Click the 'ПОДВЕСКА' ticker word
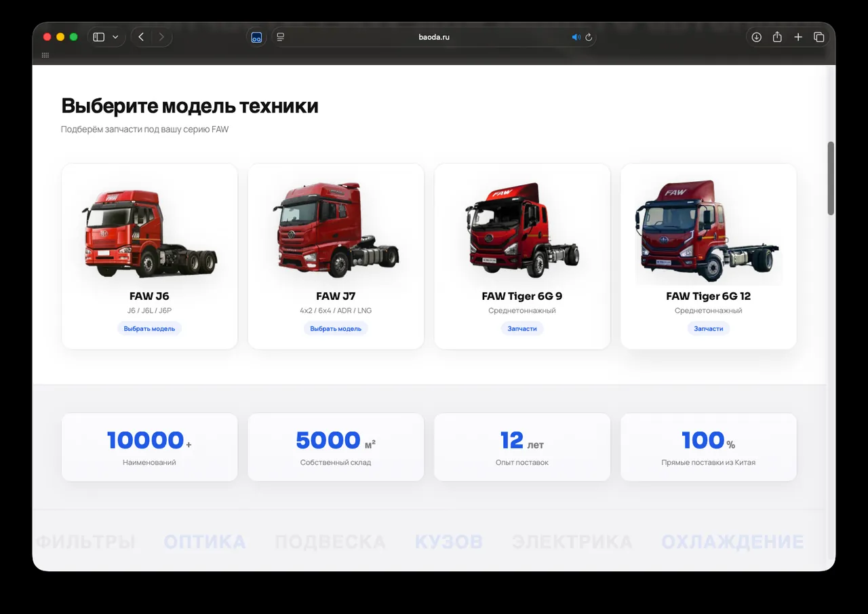The width and height of the screenshot is (868, 614). coord(330,542)
